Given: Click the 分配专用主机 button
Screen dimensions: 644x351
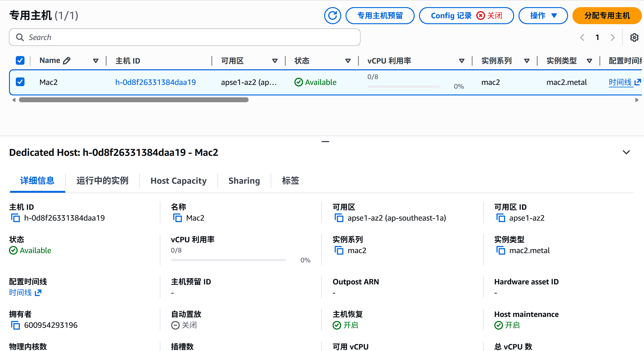Looking at the screenshot, I should pyautogui.click(x=607, y=15).
